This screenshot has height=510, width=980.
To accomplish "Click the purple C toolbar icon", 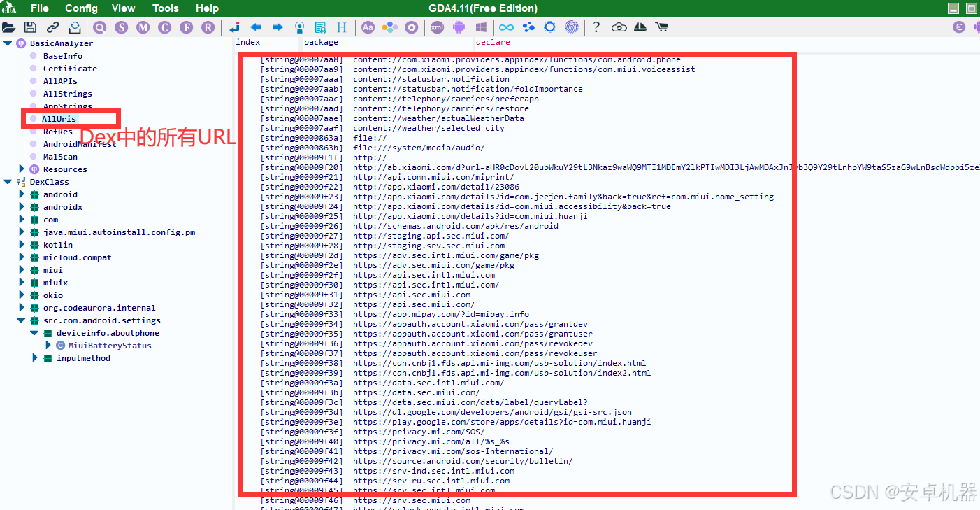I will [x=164, y=27].
